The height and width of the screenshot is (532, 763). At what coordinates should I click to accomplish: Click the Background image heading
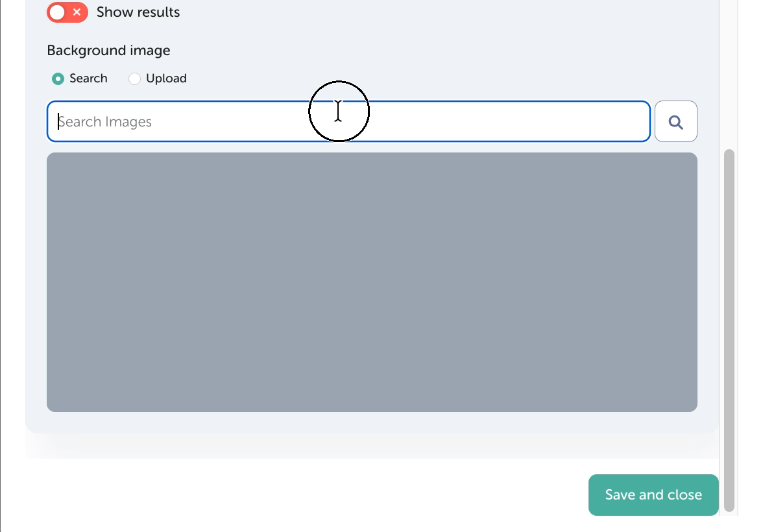click(108, 51)
